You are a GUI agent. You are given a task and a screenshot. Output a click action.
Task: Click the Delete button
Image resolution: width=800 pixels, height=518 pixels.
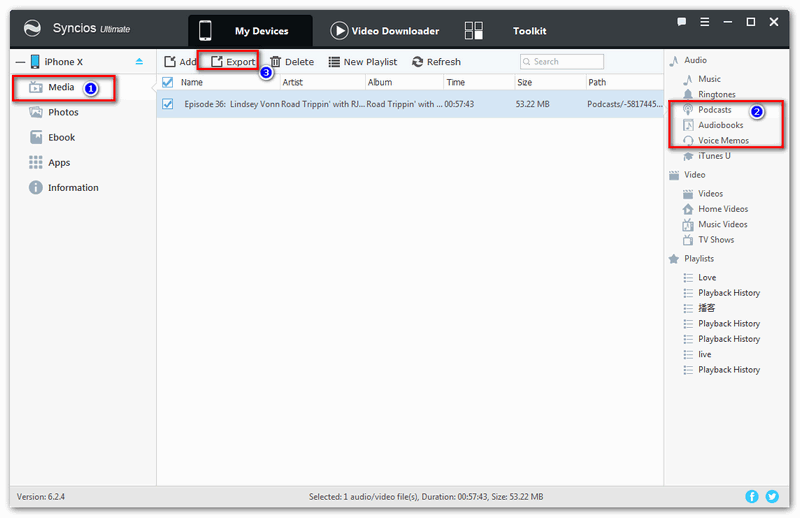click(x=292, y=62)
